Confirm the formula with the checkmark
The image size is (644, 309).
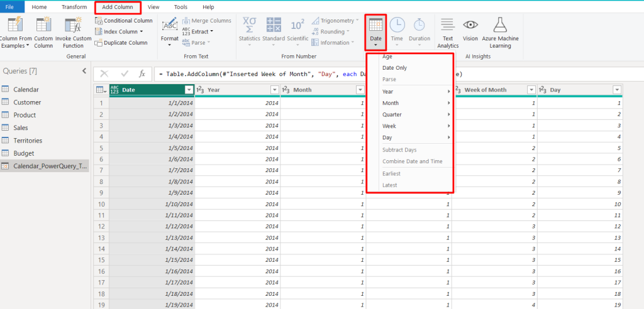click(125, 74)
